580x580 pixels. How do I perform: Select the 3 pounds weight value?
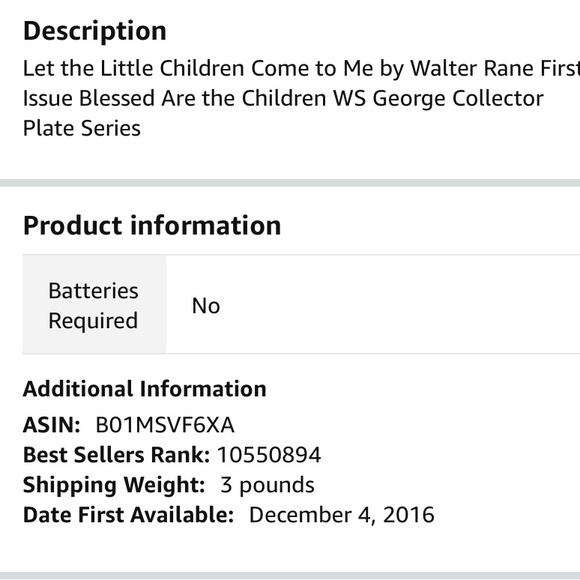(267, 485)
